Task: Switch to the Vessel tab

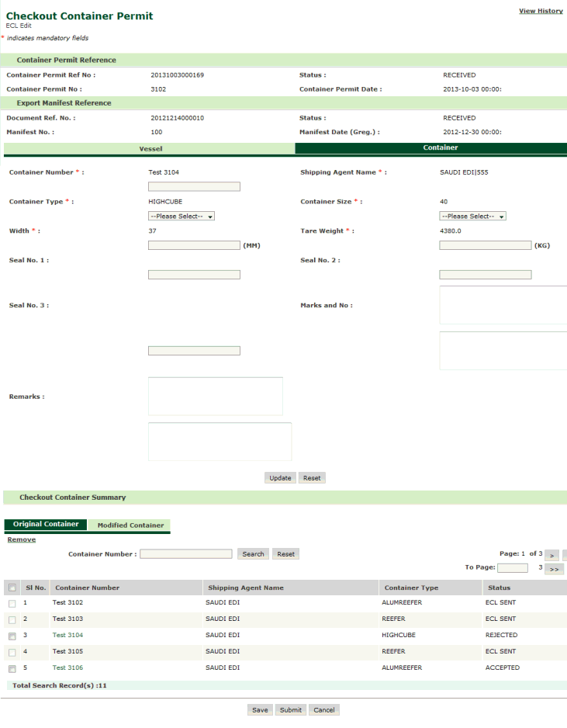Action: point(150,148)
